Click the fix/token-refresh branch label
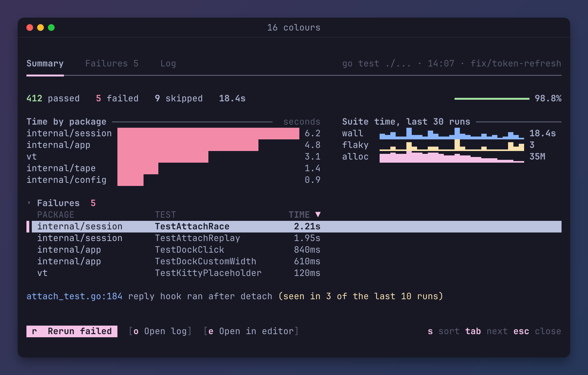Screen dimensions: 588x375 [x=516, y=64]
